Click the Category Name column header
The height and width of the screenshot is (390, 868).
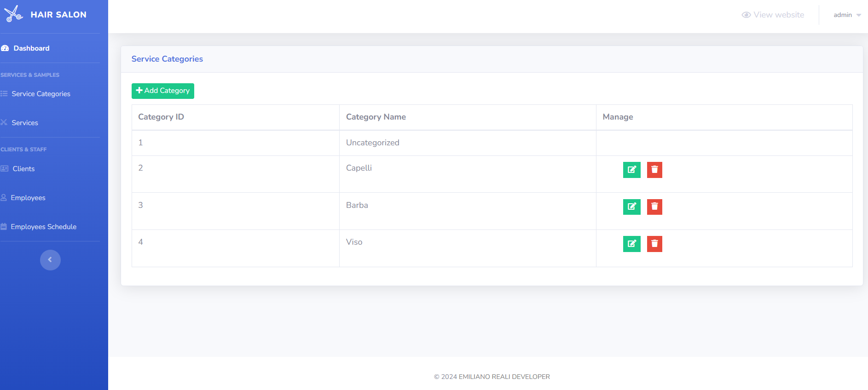(376, 117)
